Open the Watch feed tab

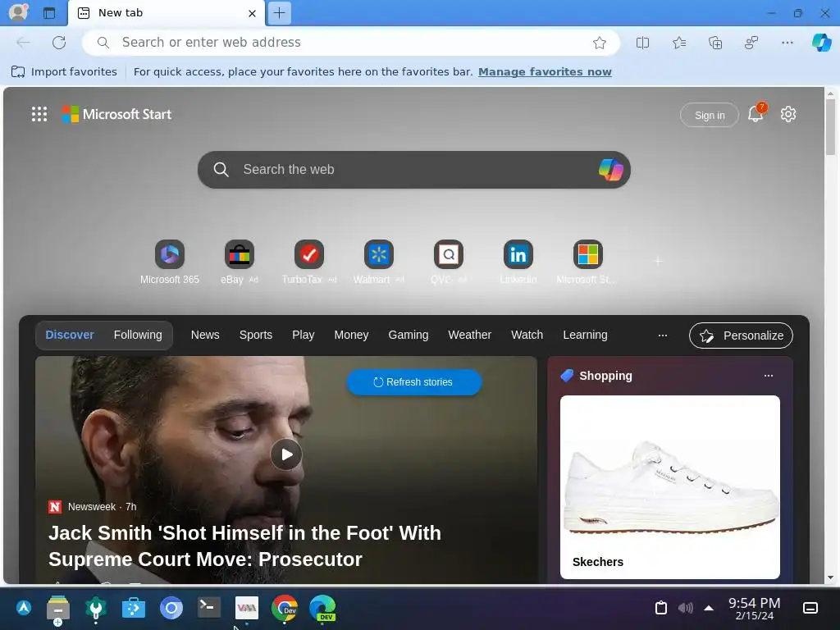click(527, 335)
